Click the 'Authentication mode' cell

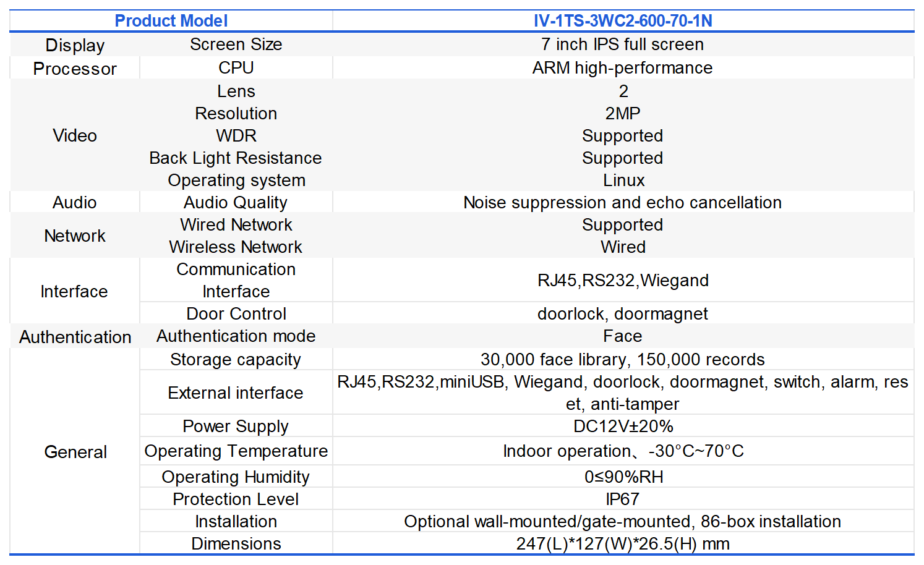[x=236, y=336]
